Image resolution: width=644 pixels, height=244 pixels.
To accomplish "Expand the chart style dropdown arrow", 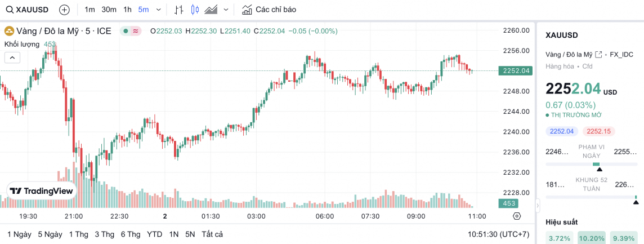I will [226, 10].
